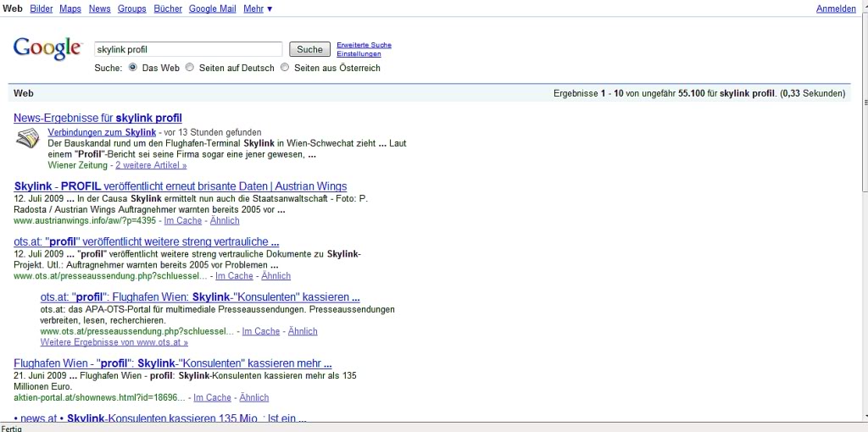This screenshot has width=868, height=432.
Task: Open 'ots.at: profil veröffentlicht weitere streng vertrauliche' result
Action: coord(146,241)
